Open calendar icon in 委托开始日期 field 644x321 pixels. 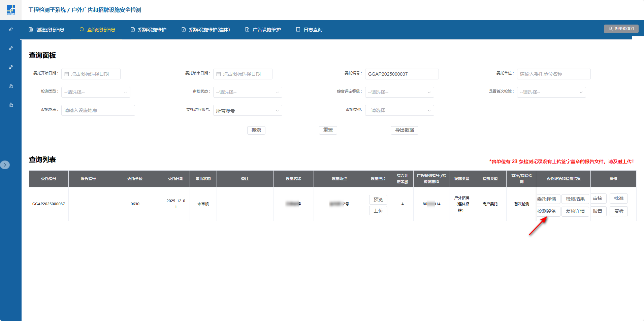click(67, 74)
